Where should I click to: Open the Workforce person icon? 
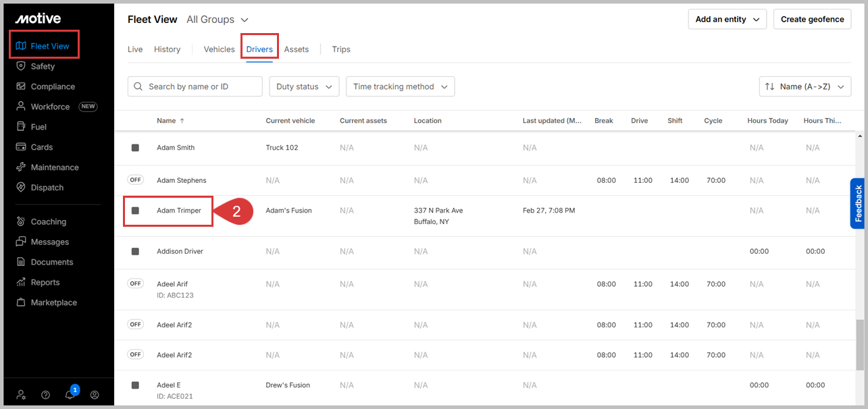[x=21, y=107]
